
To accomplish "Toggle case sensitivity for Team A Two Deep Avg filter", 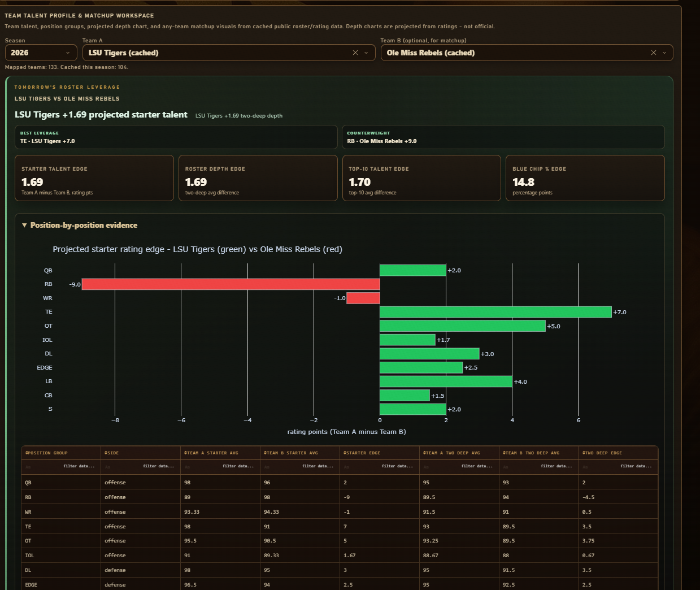I will click(427, 467).
